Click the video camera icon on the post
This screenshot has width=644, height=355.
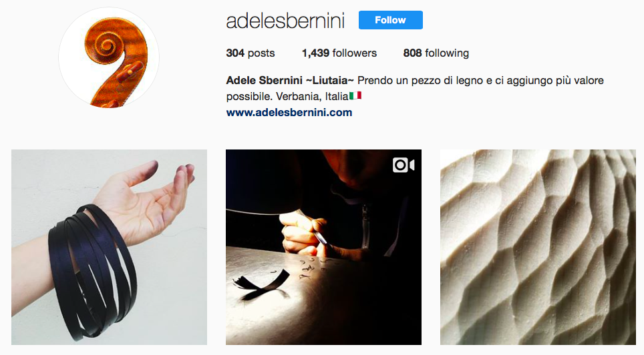coord(404,165)
